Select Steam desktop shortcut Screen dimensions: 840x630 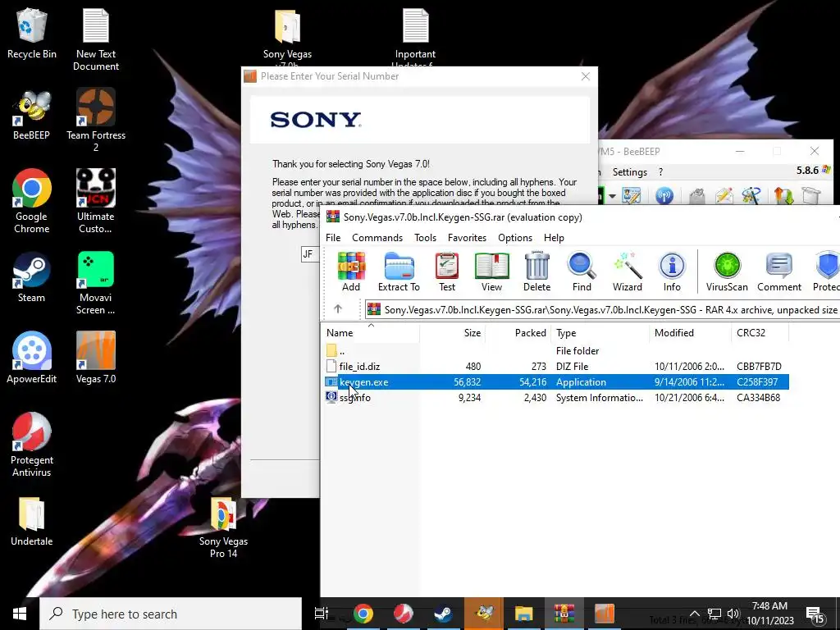(x=32, y=277)
